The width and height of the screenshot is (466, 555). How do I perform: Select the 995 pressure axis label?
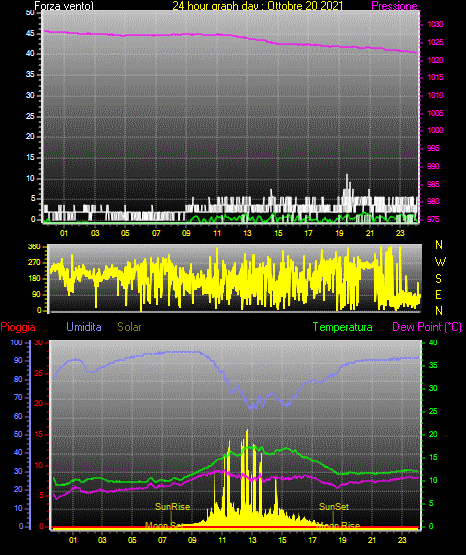pos(433,148)
